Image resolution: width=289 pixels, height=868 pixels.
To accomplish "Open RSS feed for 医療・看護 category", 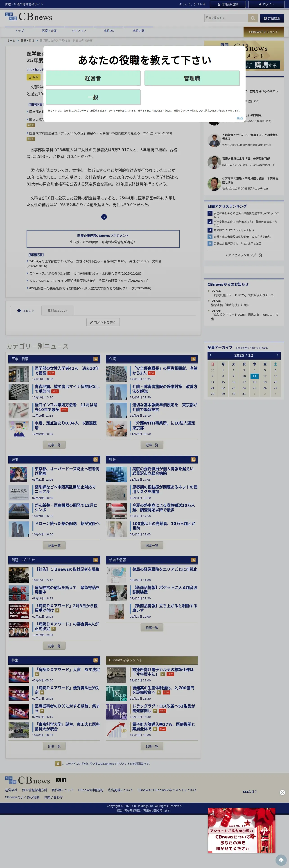I will [96, 359].
